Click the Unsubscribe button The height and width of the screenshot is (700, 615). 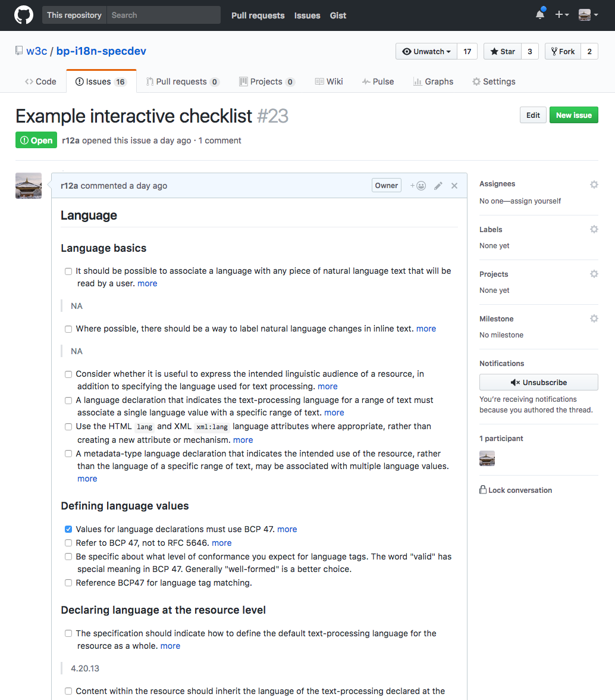pos(539,383)
